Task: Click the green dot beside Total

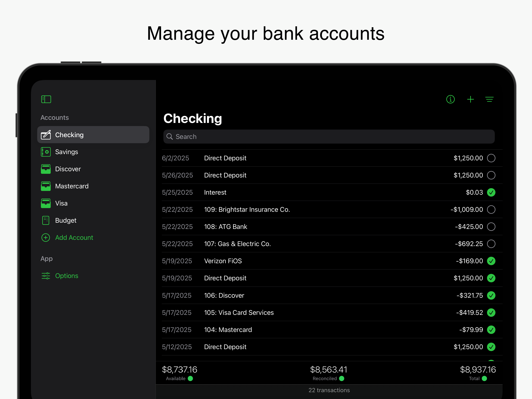Action: coord(484,379)
